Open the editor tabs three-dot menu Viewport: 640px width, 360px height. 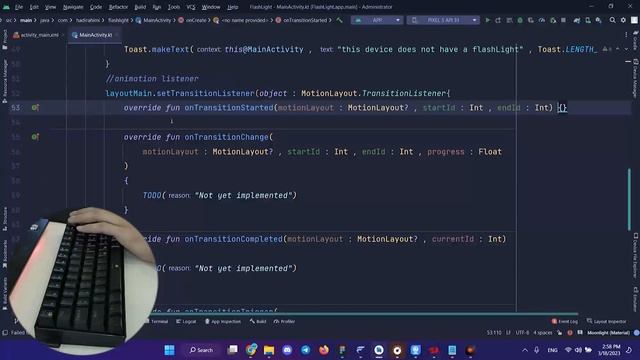[x=626, y=35]
